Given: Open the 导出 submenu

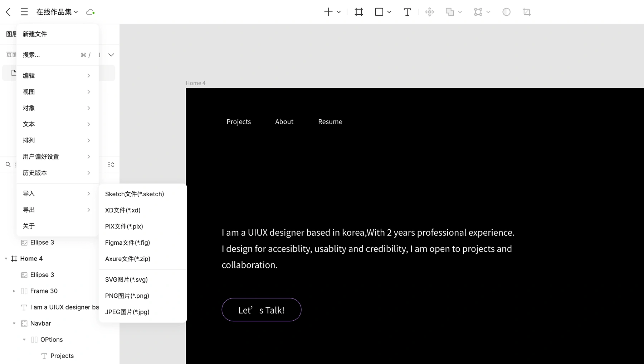Looking at the screenshot, I should coord(57,210).
